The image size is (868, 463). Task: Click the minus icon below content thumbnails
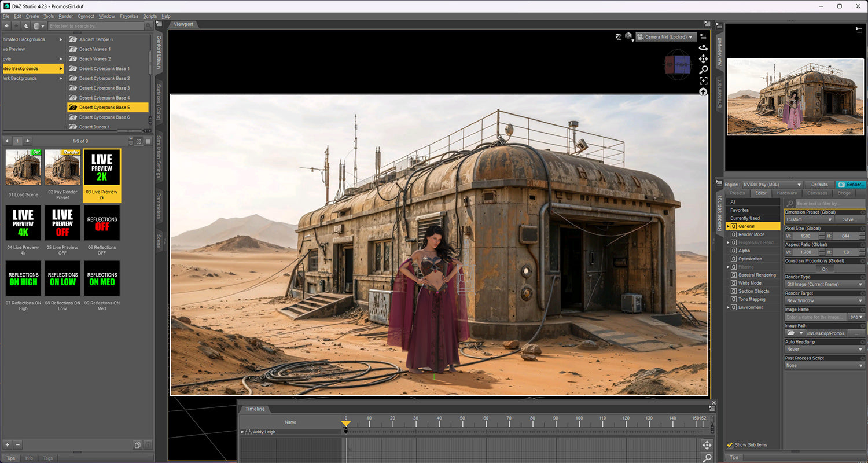pyautogui.click(x=18, y=444)
